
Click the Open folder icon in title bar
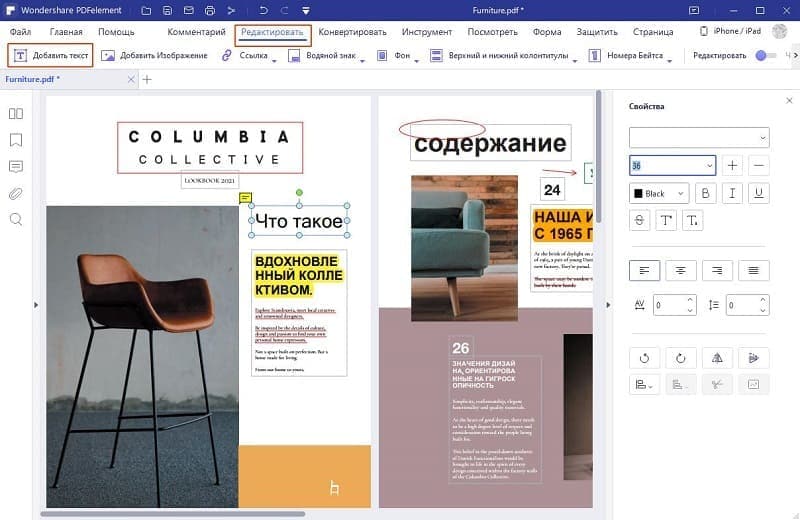coord(146,10)
